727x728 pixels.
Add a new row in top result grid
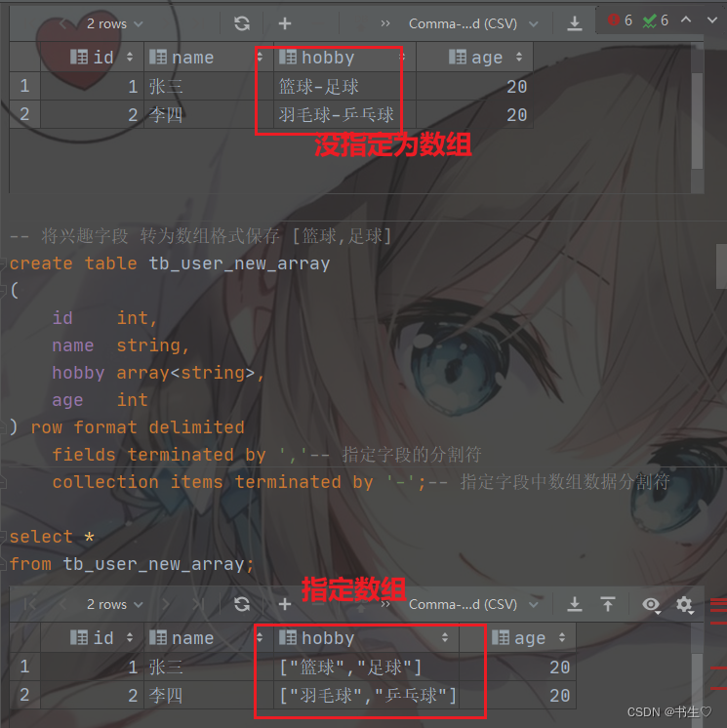285,23
